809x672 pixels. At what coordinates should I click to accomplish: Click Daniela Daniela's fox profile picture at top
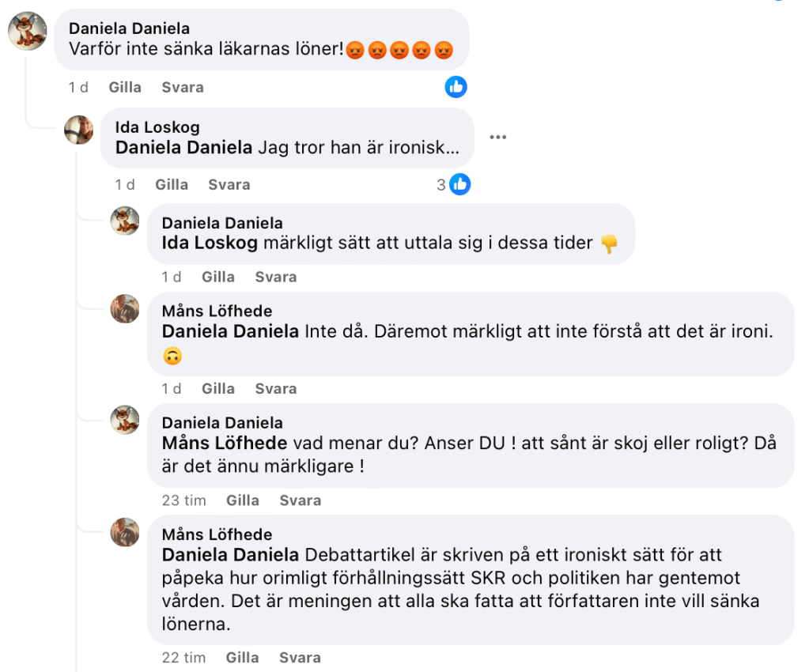tap(27, 32)
